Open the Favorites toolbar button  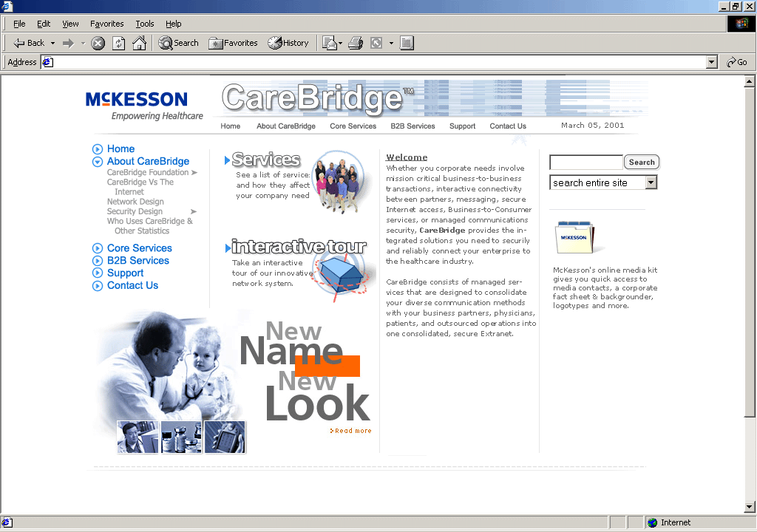[x=233, y=43]
